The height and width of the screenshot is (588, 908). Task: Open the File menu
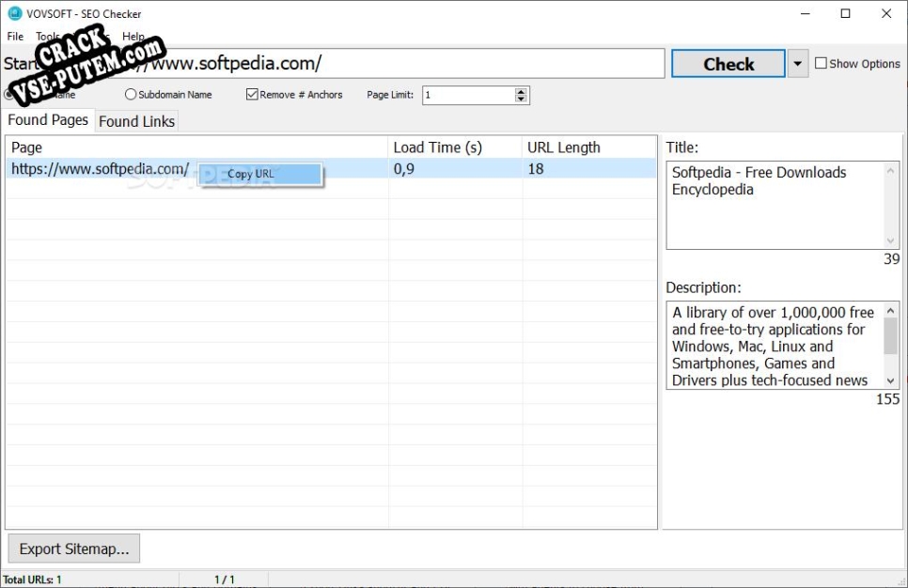click(x=15, y=37)
